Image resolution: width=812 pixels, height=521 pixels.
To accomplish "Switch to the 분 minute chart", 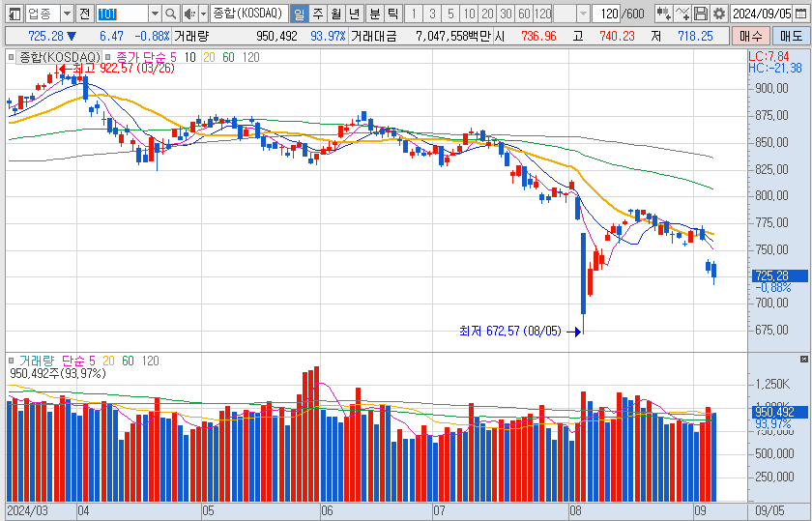I will click(374, 14).
